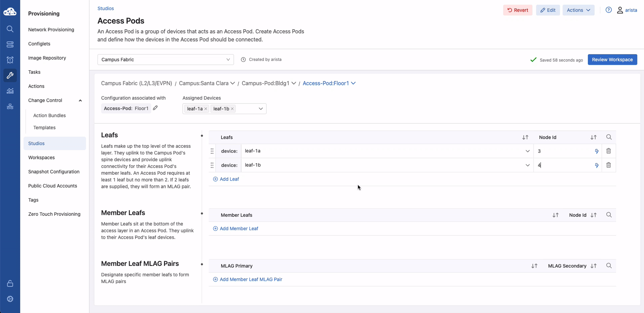Screen dimensions: 644x313
Task: Open Network Provisioning menu item
Action: click(51, 30)
